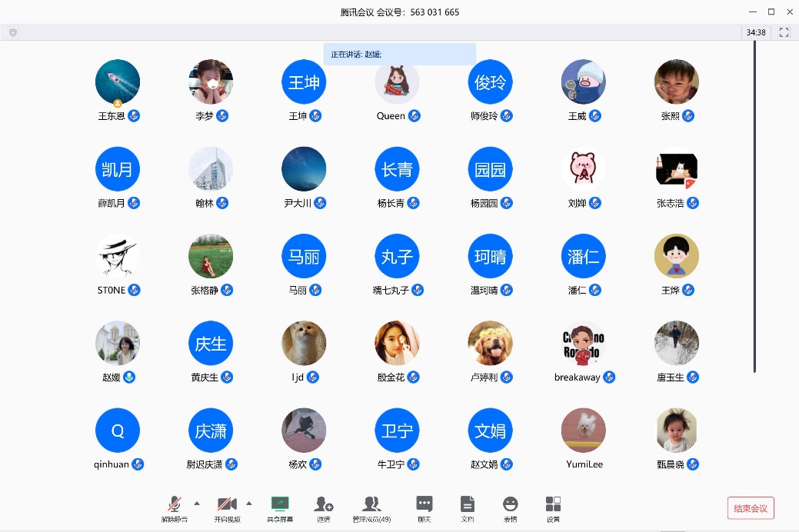Click the security shield icon at top-left
Image resolution: width=799 pixels, height=532 pixels.
[x=13, y=32]
